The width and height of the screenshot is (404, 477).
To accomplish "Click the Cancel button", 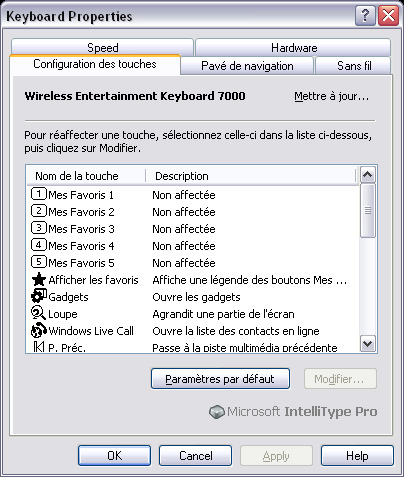I will [195, 456].
